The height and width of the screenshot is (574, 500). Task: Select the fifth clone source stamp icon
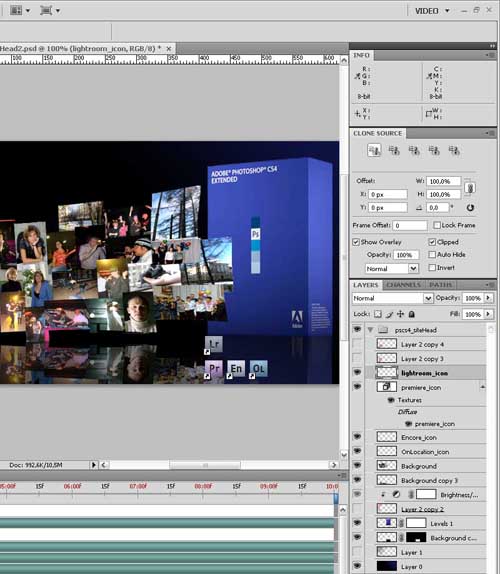coord(454,150)
